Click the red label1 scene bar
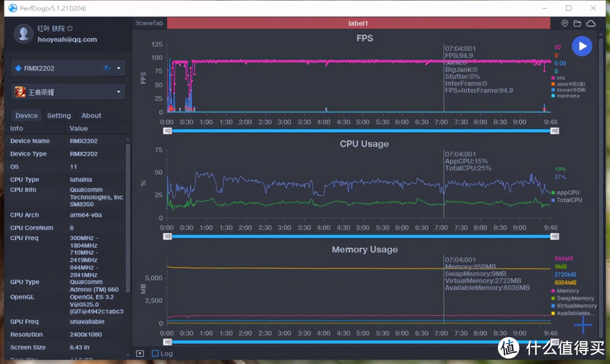 (x=358, y=23)
